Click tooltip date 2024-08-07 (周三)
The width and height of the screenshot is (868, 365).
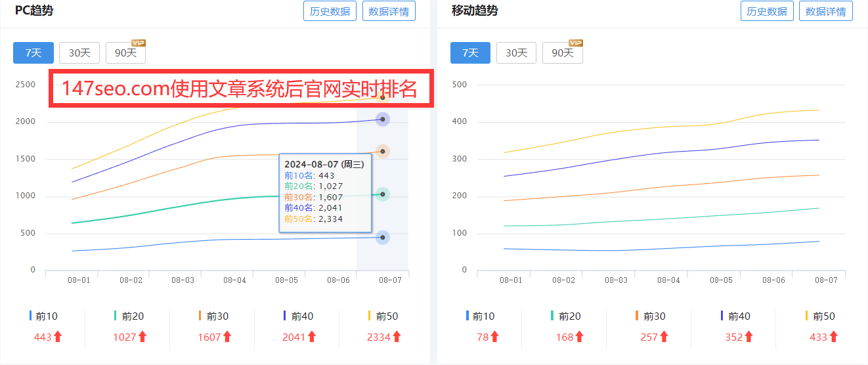tap(324, 165)
